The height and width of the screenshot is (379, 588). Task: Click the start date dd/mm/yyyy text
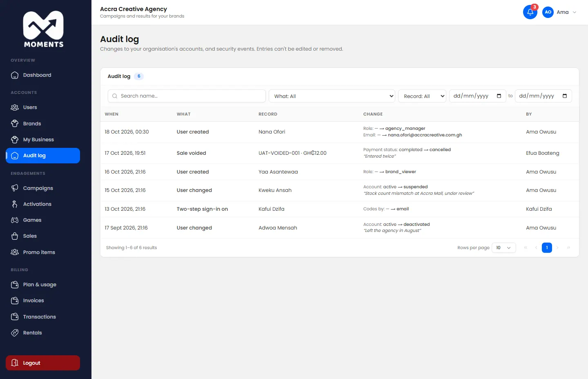tap(471, 96)
